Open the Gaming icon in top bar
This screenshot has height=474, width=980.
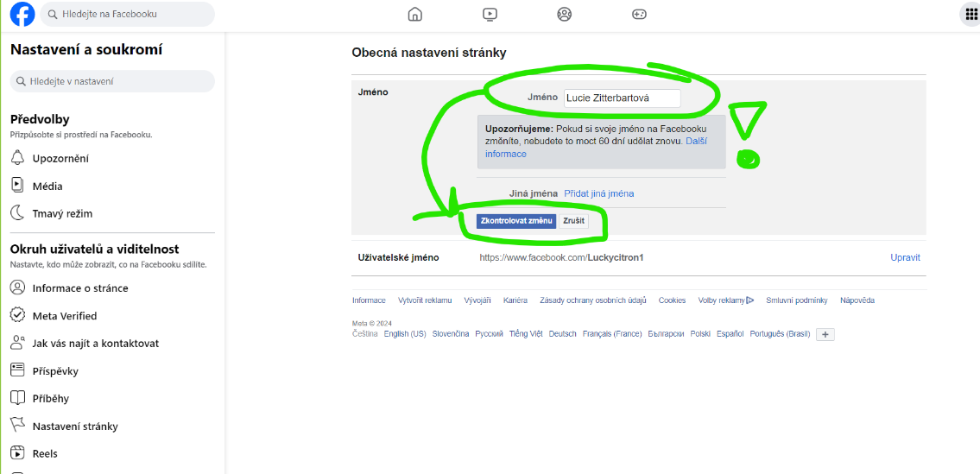[x=639, y=14]
